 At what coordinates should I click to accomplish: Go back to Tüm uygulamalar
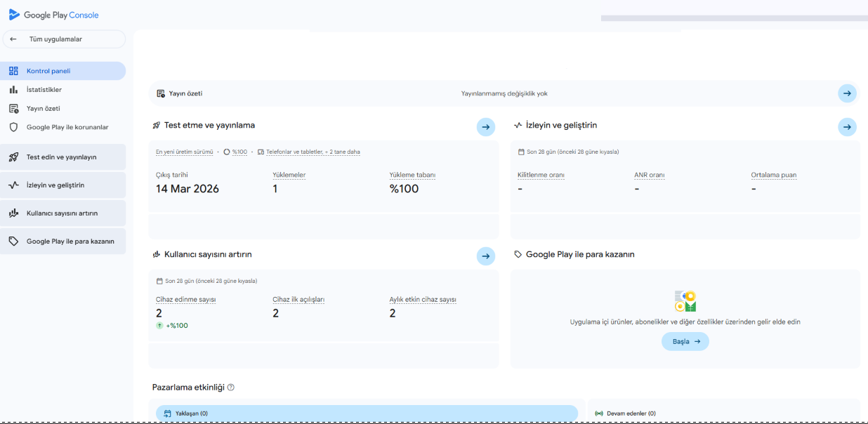coord(64,39)
